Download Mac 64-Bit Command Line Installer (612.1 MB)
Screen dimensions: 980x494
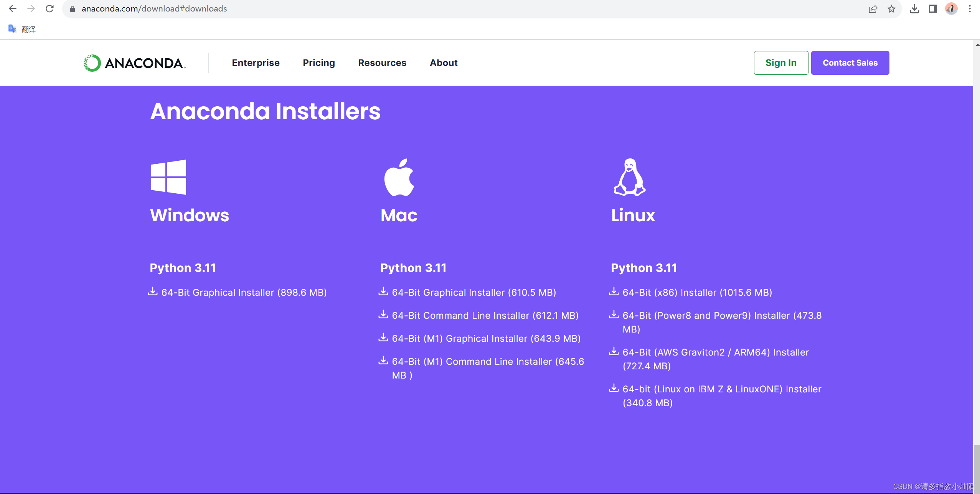[x=485, y=316]
